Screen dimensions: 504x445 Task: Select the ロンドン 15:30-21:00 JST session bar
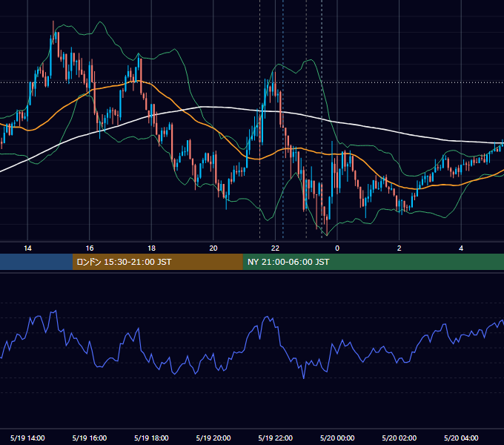[x=157, y=262]
